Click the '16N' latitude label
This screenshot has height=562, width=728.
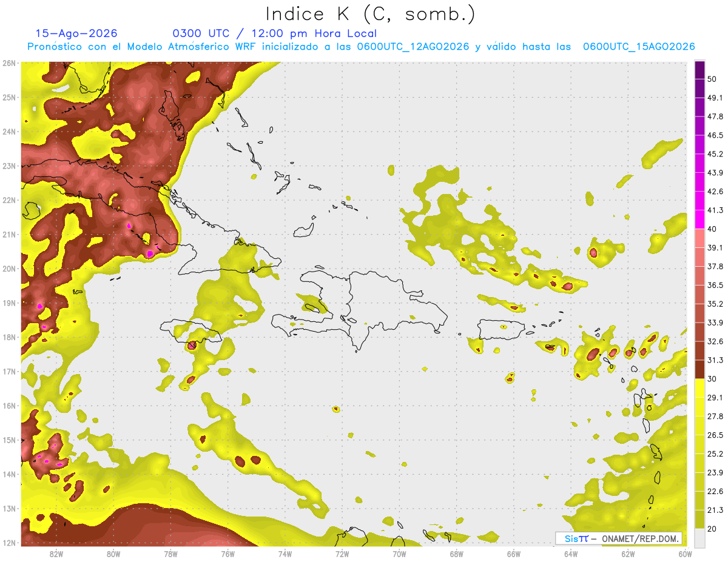[x=8, y=406]
